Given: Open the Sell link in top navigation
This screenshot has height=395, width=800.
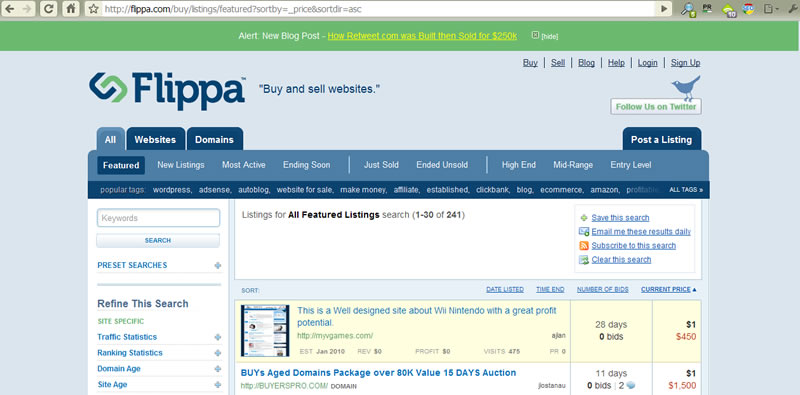Looking at the screenshot, I should pos(558,63).
